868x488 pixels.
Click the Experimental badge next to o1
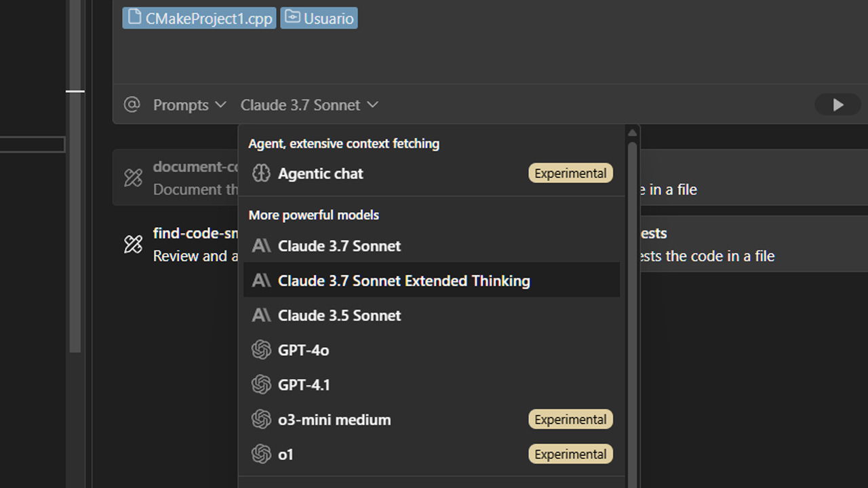(570, 454)
